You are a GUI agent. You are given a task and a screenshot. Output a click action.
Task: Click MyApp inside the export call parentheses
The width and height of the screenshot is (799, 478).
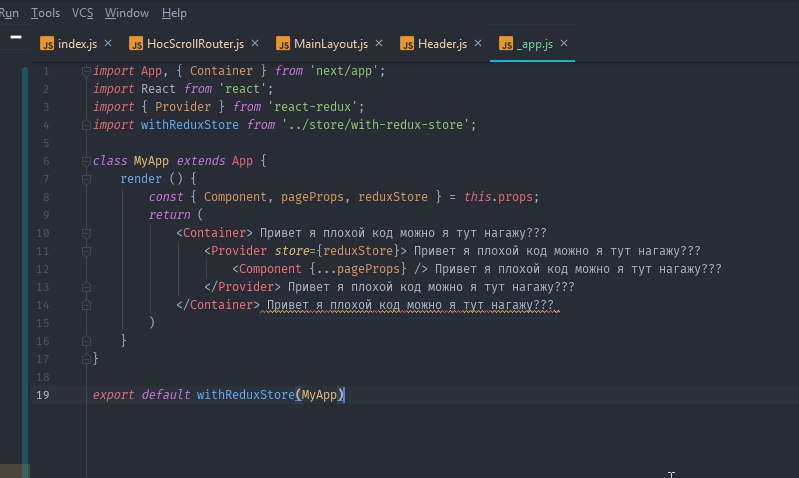click(x=319, y=395)
